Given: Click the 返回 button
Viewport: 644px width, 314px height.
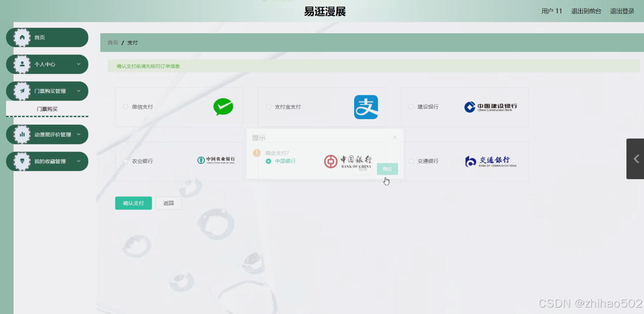Looking at the screenshot, I should click(169, 203).
